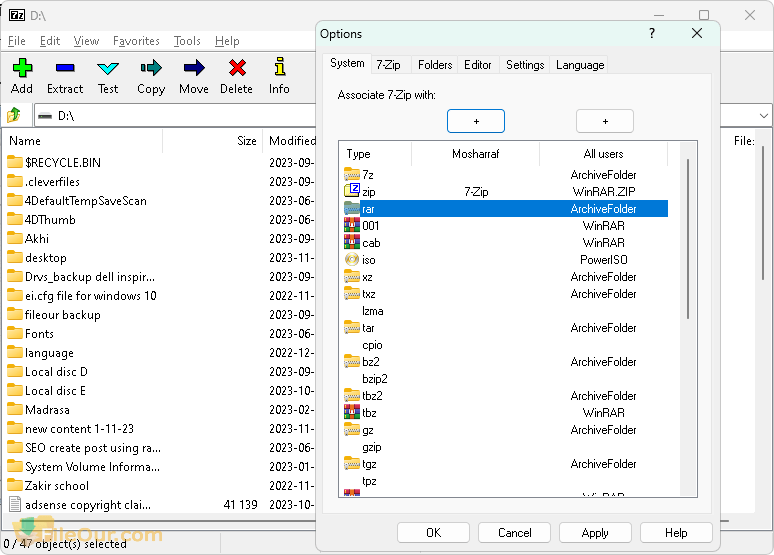Switch to the Language tab
The height and width of the screenshot is (555, 774).
580,65
